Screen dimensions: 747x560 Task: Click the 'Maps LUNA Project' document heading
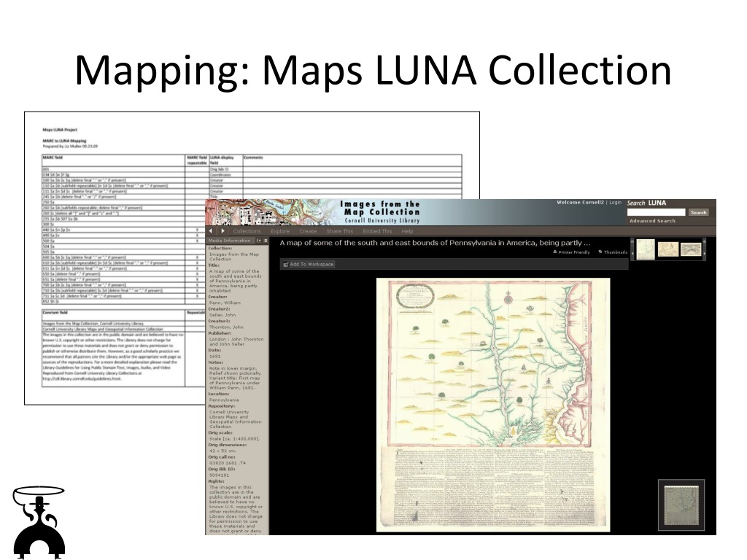point(60,130)
